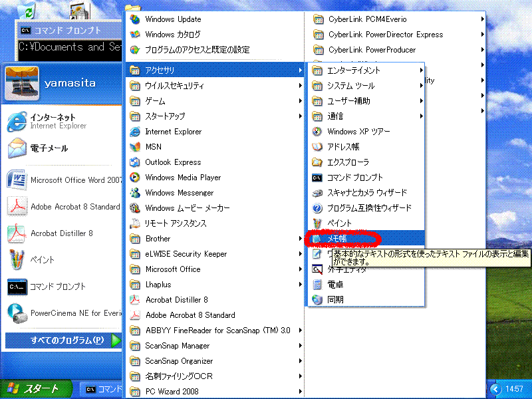Open the CyberLink PCM4Everio folder

click(395, 19)
